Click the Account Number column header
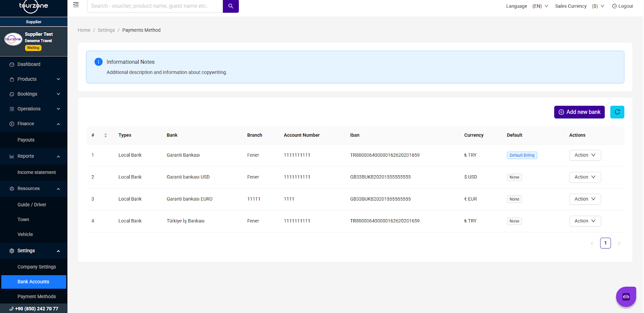The height and width of the screenshot is (313, 644). (302, 135)
